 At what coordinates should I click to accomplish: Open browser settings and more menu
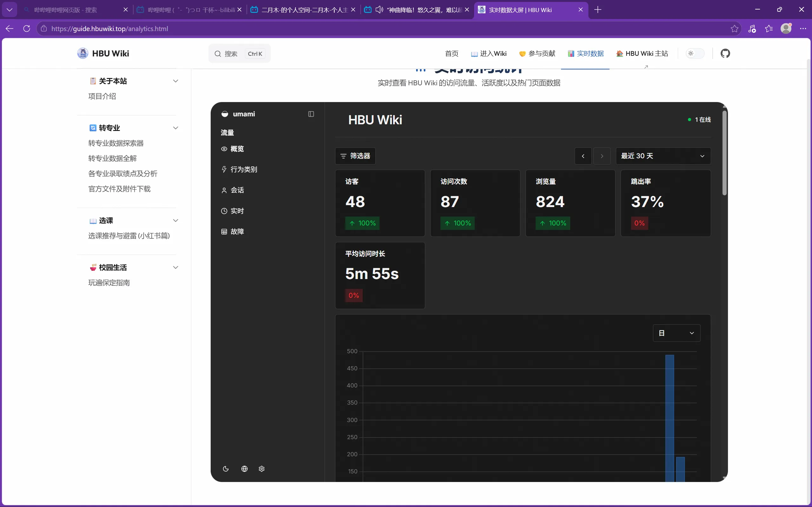tap(803, 29)
